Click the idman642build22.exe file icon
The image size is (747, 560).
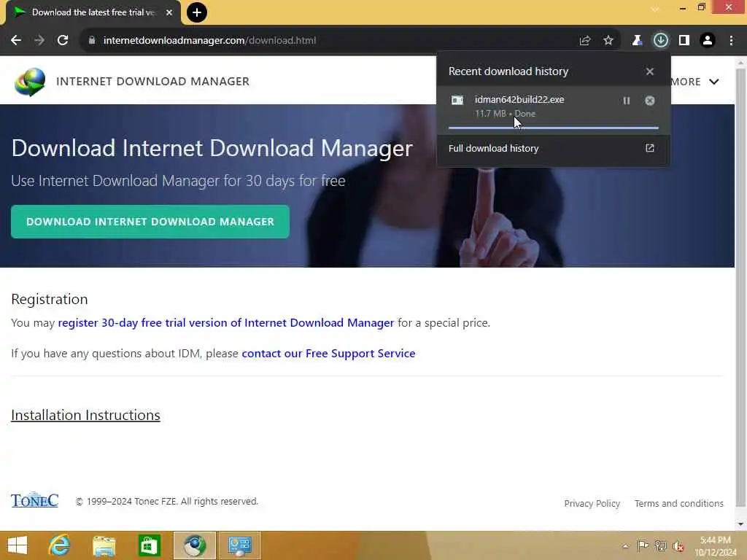(457, 100)
